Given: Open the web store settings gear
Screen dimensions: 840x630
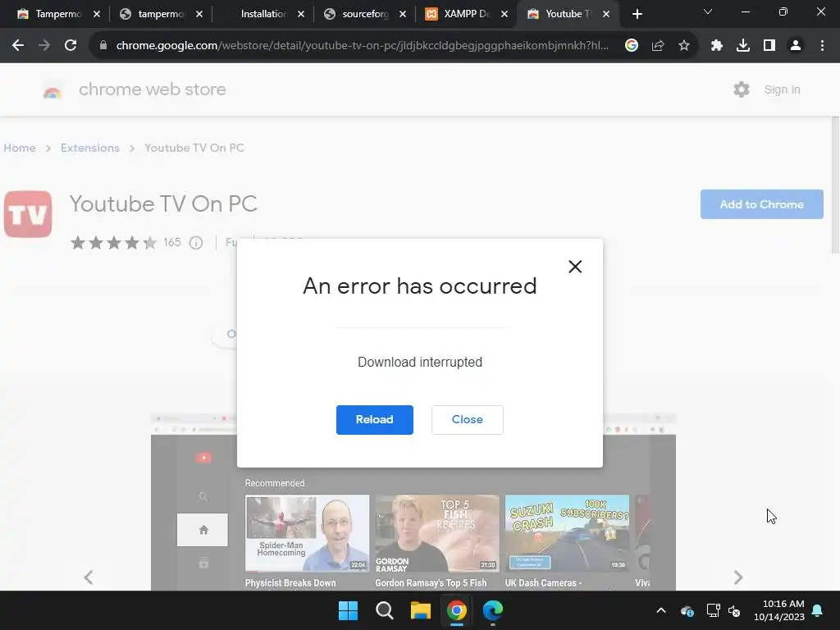Looking at the screenshot, I should pos(741,89).
